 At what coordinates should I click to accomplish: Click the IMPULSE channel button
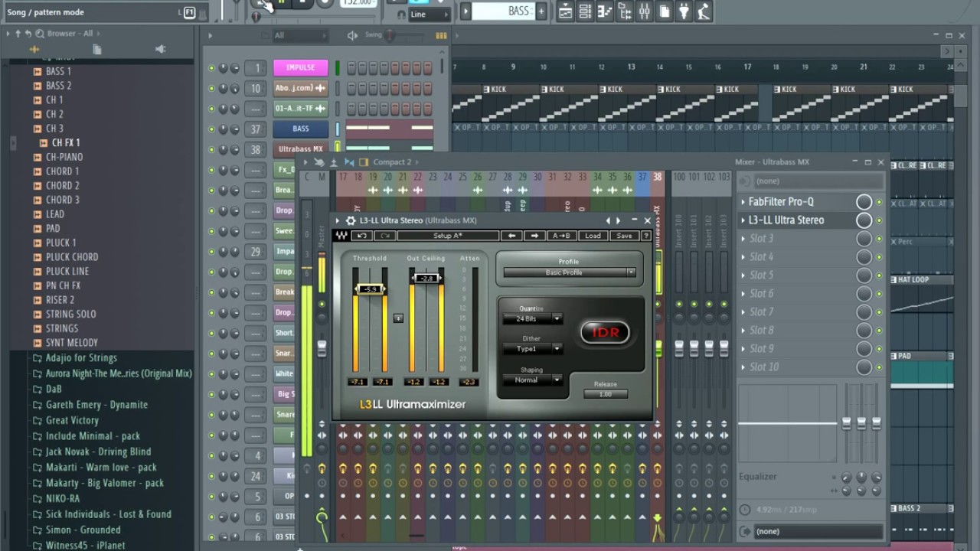tap(300, 68)
